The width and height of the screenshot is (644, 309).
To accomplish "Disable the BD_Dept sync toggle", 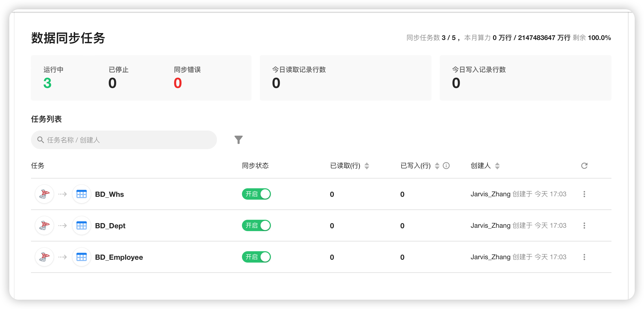I will point(256,225).
